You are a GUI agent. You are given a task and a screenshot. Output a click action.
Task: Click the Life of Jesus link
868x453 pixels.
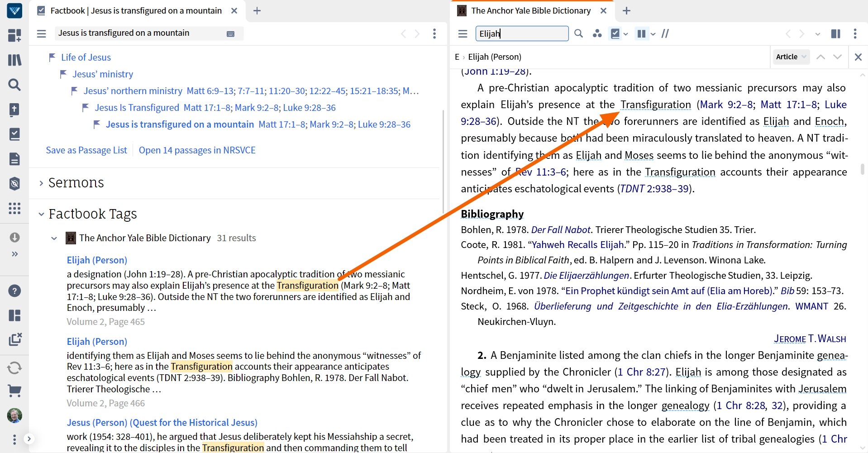tap(86, 57)
